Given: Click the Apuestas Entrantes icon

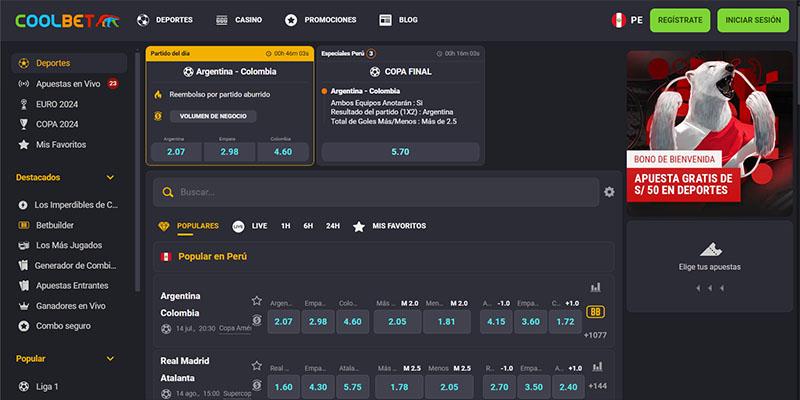Looking at the screenshot, I should pos(23,286).
